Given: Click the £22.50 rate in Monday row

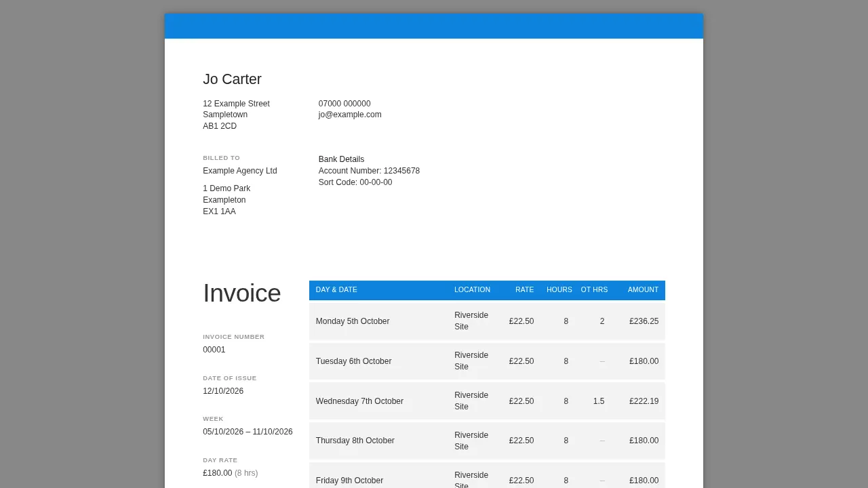Looking at the screenshot, I should 521,321.
